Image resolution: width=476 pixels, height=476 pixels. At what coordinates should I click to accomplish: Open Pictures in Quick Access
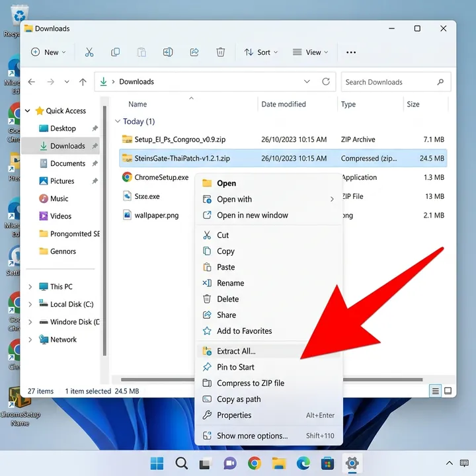[60, 181]
